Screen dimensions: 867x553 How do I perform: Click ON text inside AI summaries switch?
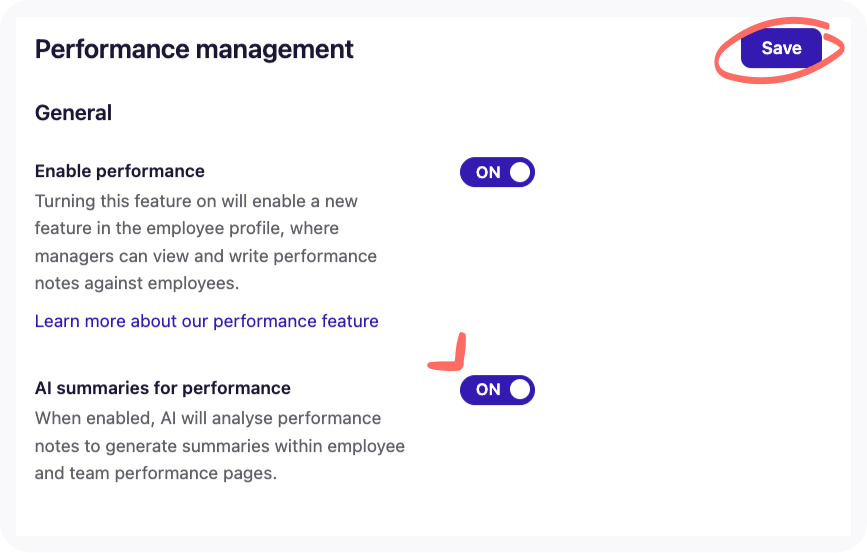(x=488, y=390)
